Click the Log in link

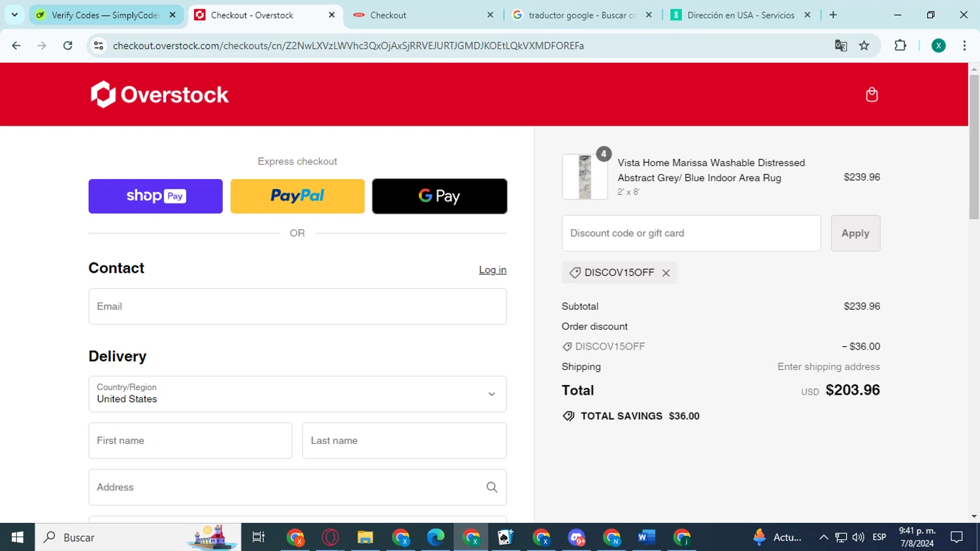pyautogui.click(x=493, y=270)
